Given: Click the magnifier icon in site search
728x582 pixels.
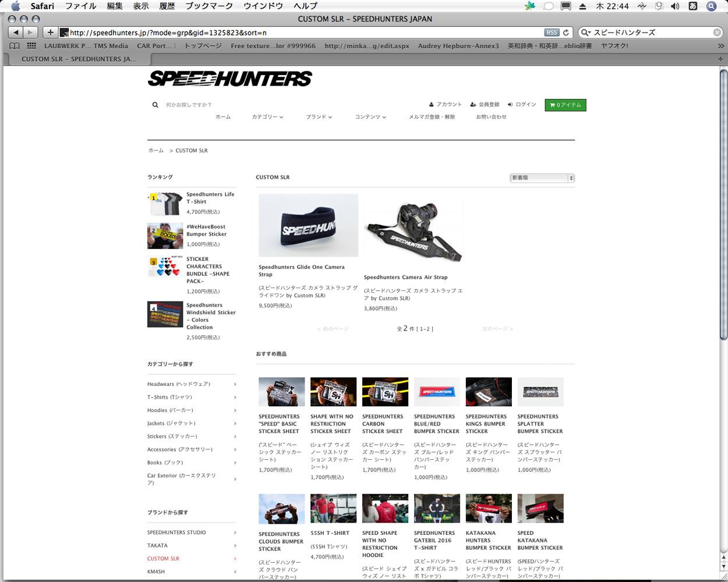Looking at the screenshot, I should 155,105.
